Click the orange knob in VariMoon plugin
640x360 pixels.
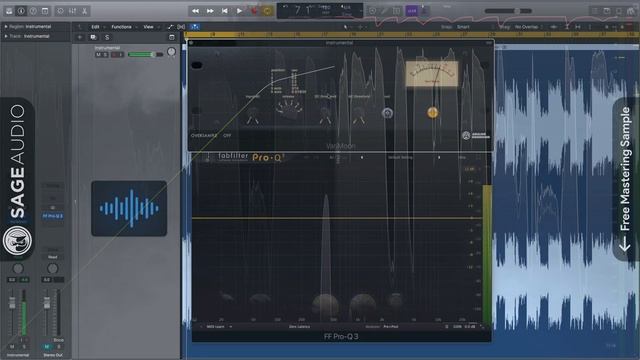coord(433,112)
